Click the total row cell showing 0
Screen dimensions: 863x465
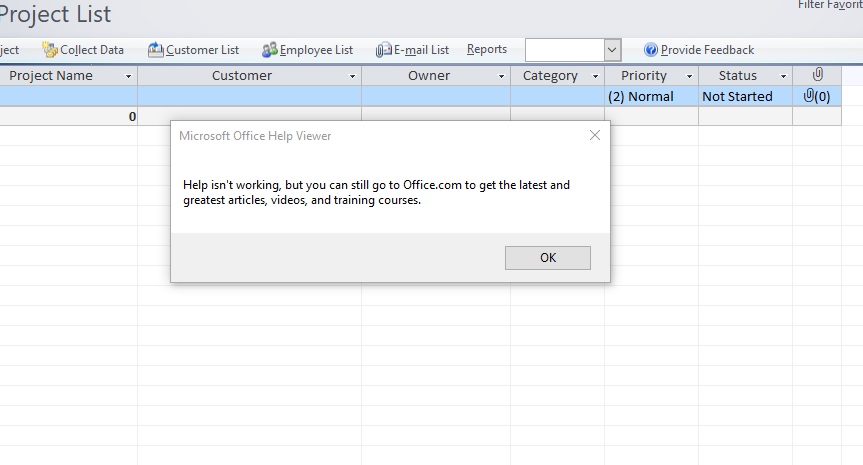(68, 116)
